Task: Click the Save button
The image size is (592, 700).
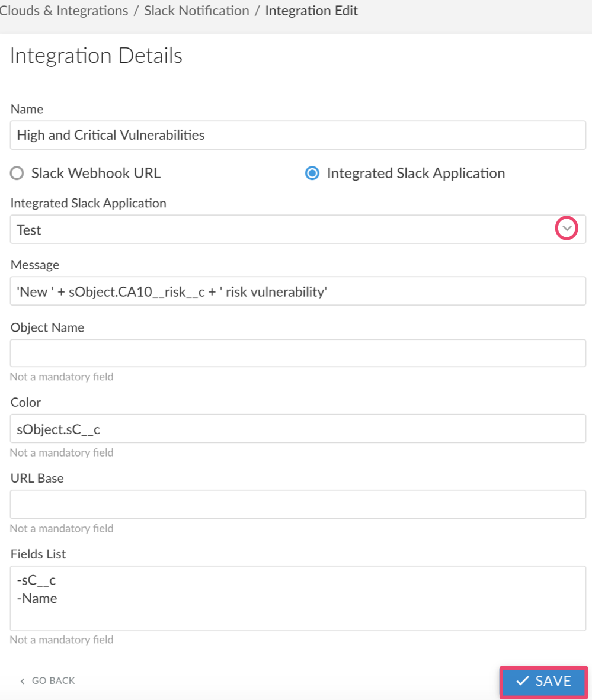Action: tap(544, 680)
